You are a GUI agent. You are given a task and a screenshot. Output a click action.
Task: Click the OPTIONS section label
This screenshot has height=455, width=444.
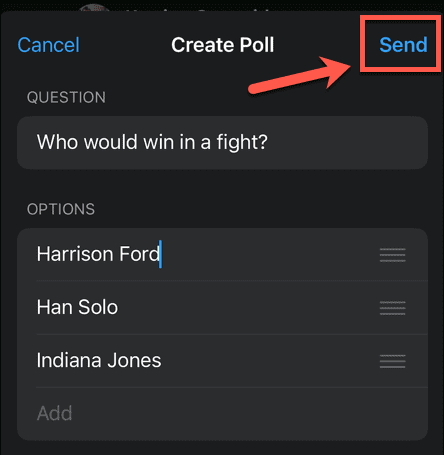[61, 209]
